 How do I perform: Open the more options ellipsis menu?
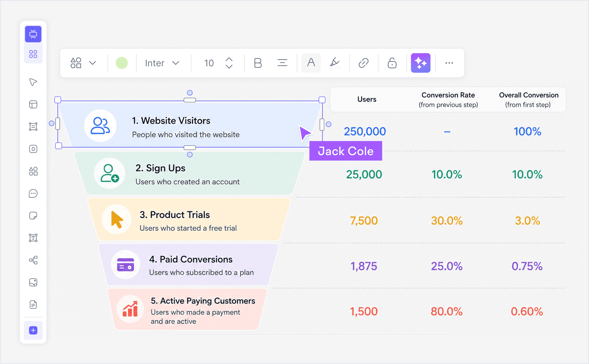449,63
